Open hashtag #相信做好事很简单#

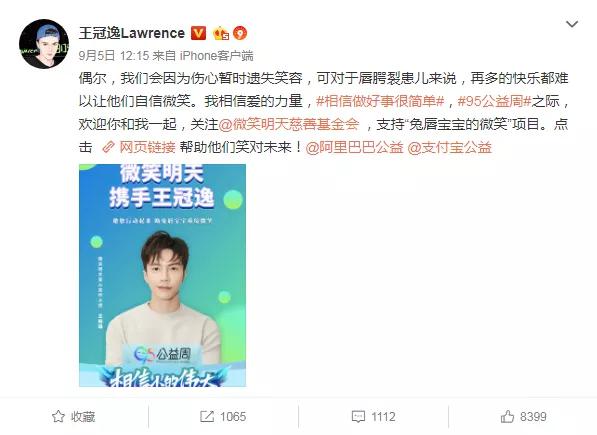coord(380,101)
